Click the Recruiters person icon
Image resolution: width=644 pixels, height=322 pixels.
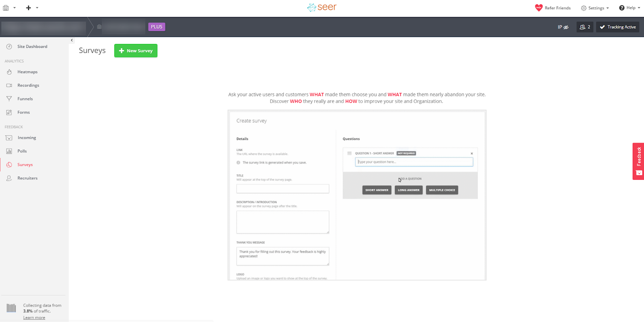click(9, 178)
